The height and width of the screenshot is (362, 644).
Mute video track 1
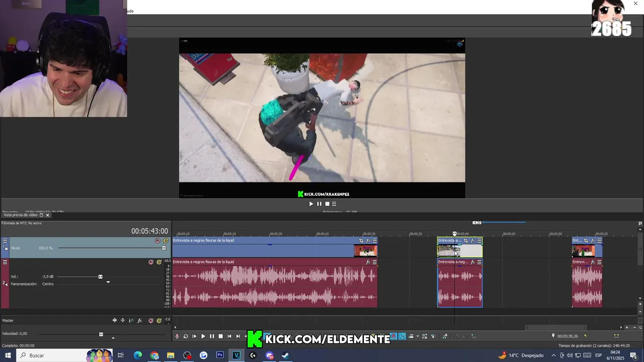point(158,241)
